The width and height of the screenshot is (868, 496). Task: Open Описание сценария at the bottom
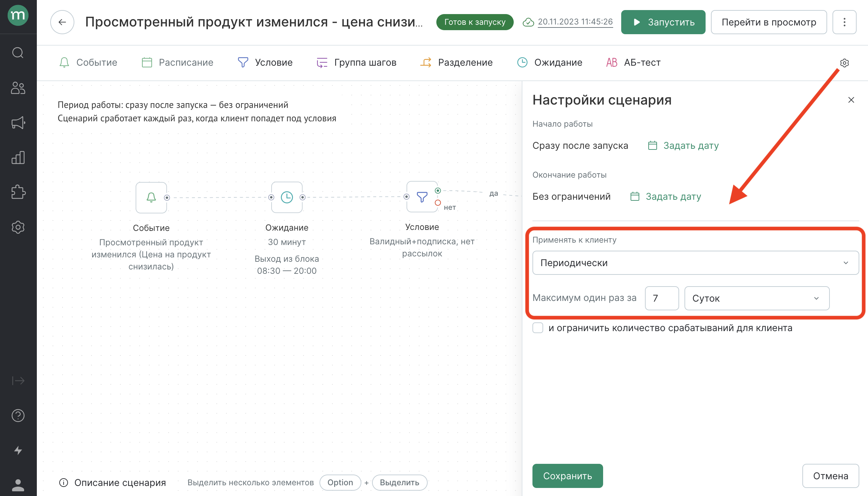tap(120, 483)
